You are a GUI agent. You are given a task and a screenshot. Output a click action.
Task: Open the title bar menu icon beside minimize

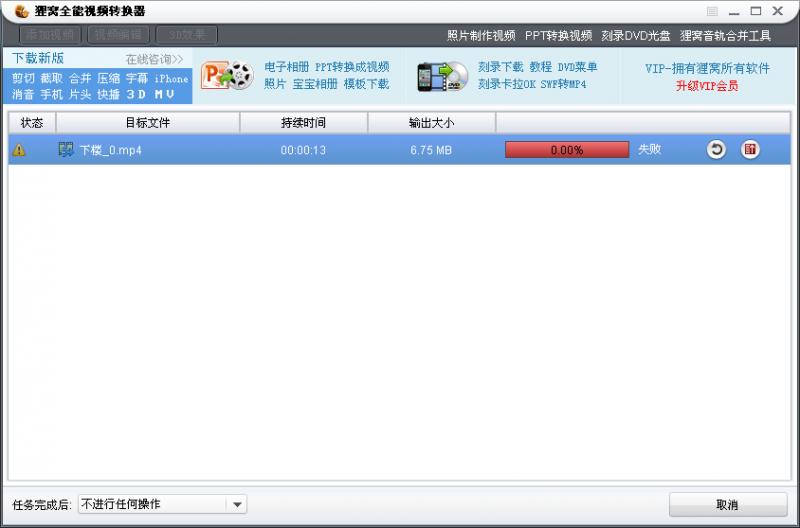pyautogui.click(x=712, y=11)
